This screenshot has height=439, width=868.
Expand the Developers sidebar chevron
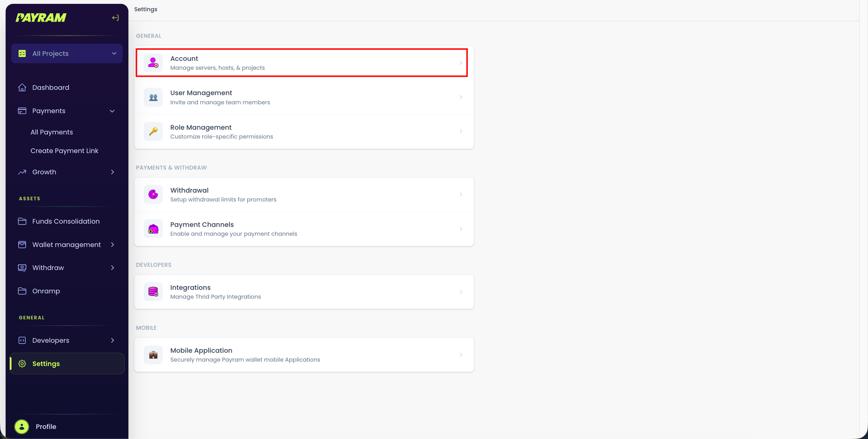[112, 340]
